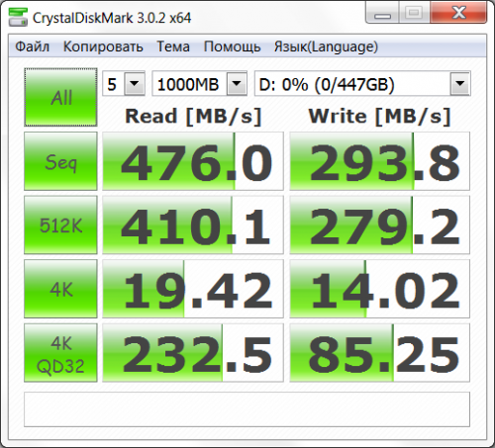Run all tests with the All button

(x=60, y=97)
